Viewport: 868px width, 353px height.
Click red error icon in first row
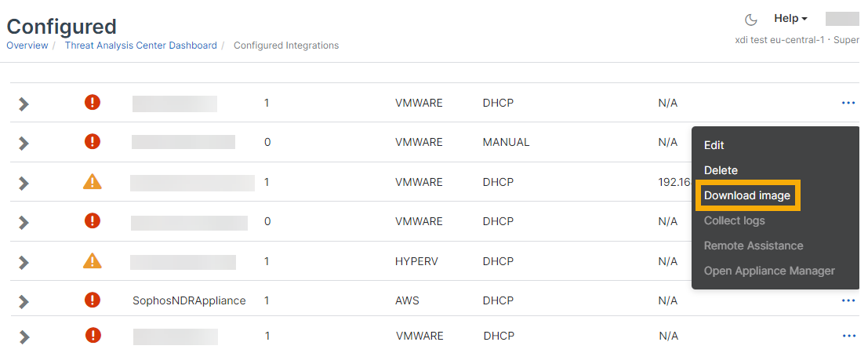[93, 102]
